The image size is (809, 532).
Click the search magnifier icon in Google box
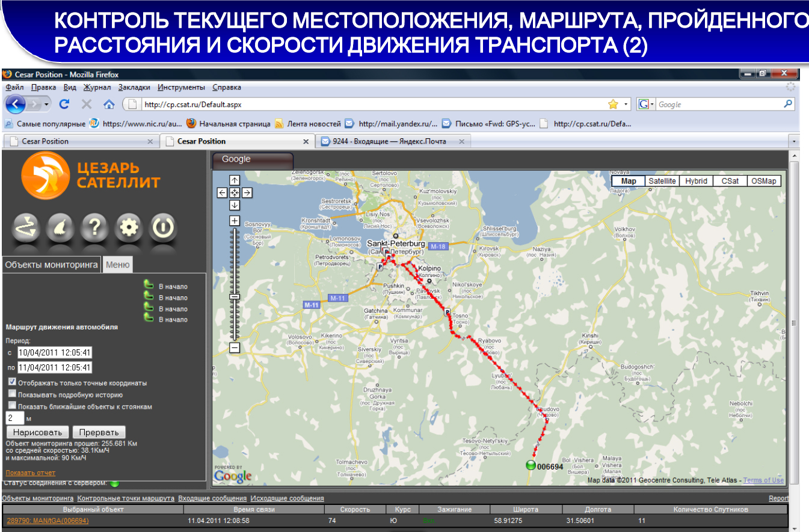point(789,104)
